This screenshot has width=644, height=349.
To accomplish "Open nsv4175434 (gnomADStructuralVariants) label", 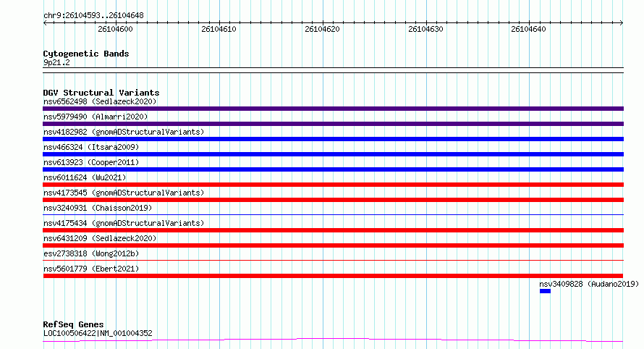I will 124,223.
